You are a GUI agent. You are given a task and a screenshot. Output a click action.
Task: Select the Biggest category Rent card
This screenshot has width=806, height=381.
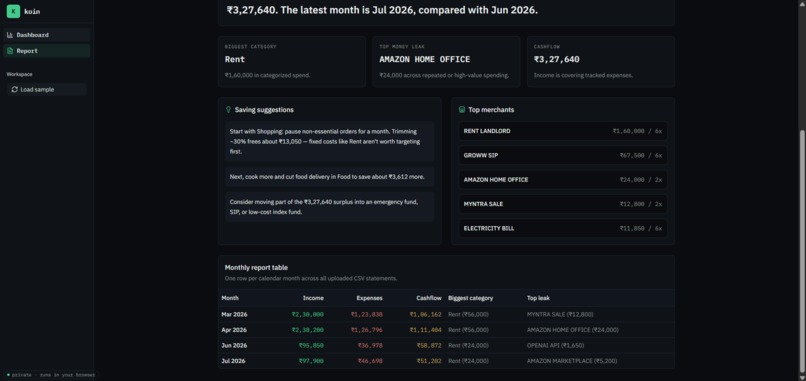tap(291, 62)
